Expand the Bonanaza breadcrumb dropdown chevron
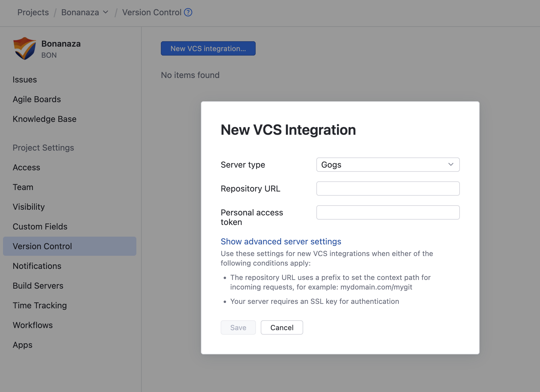The height and width of the screenshot is (392, 540). (106, 12)
